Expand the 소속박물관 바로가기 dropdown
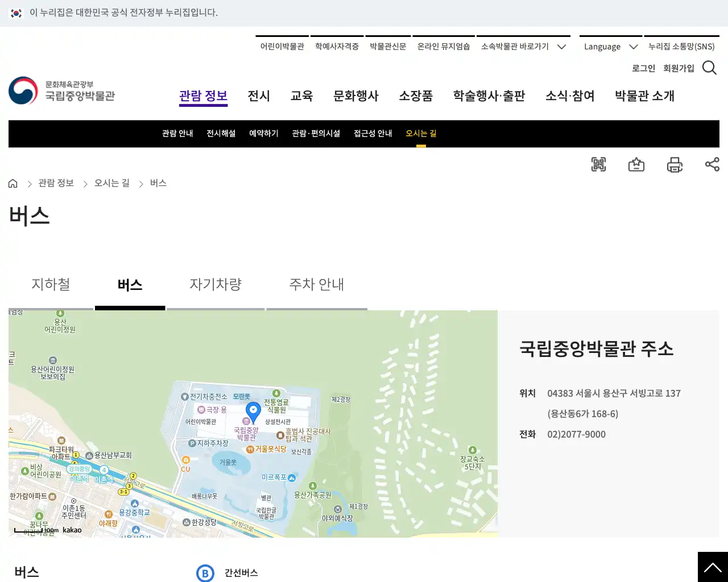 pyautogui.click(x=523, y=47)
